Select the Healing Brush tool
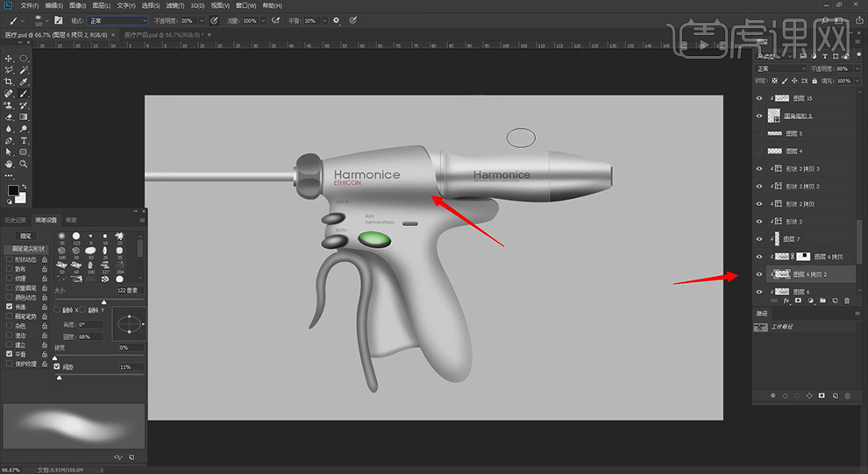Screen dimensions: 868x474 (x=9, y=94)
